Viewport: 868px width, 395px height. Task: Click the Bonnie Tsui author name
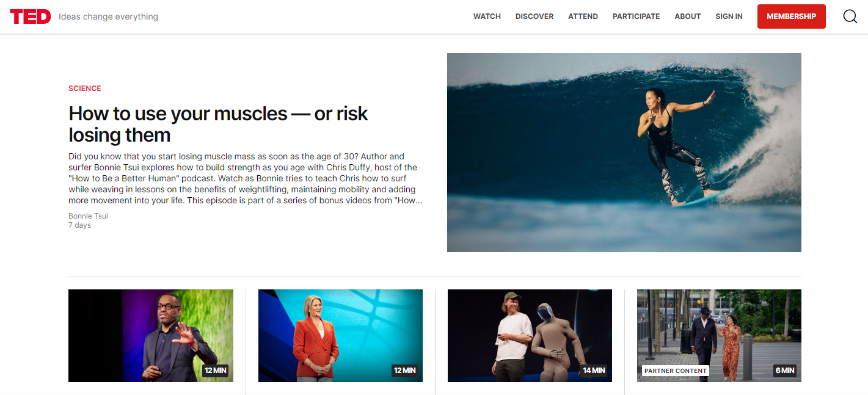coord(88,216)
